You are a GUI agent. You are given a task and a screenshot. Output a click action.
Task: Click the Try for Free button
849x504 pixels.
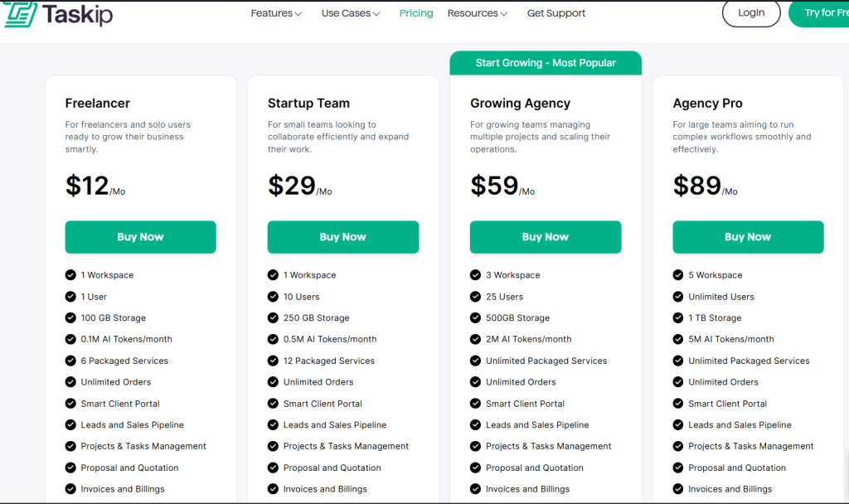[829, 13]
